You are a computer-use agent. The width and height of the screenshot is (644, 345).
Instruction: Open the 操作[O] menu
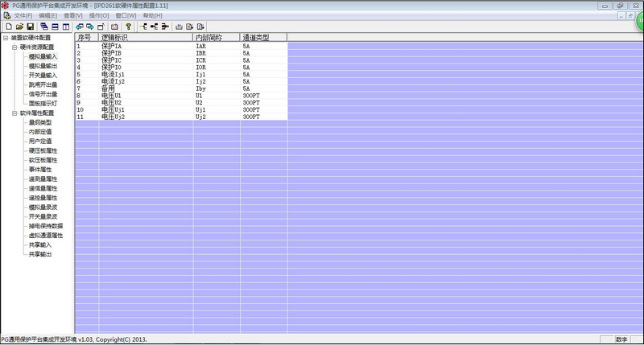click(99, 16)
